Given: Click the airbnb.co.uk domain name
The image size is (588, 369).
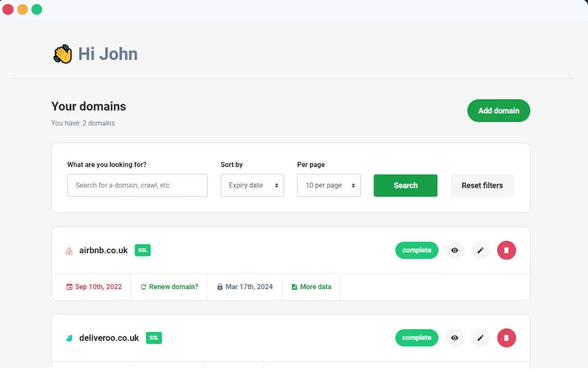Looking at the screenshot, I should click(x=103, y=250).
